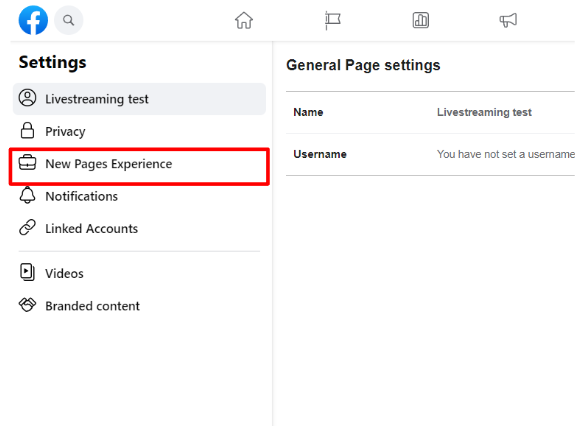Click the Username row label
575x426 pixels.
[x=320, y=154]
